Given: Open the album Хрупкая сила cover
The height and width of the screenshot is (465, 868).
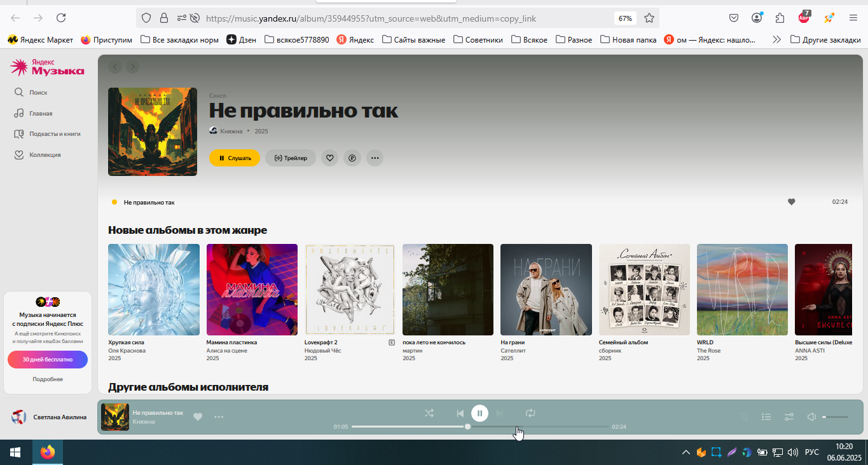Looking at the screenshot, I should click(154, 290).
